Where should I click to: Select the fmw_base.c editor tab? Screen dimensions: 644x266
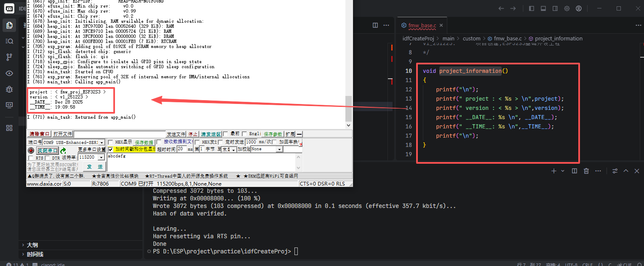tap(422, 26)
